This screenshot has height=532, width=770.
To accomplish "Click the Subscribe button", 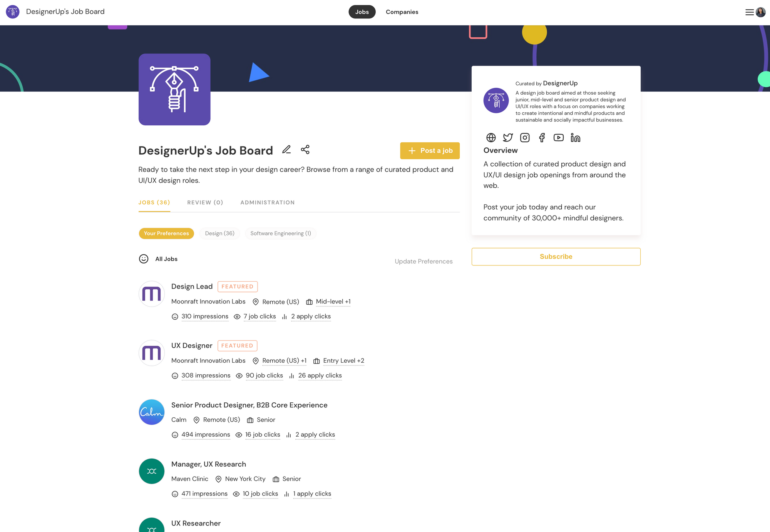I will coord(556,257).
